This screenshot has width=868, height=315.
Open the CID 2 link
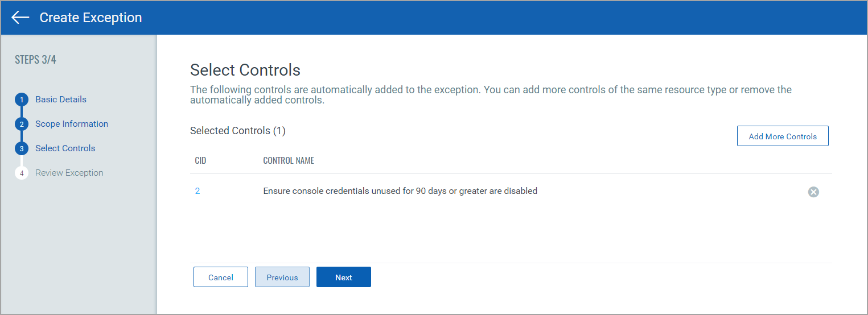pyautogui.click(x=198, y=191)
